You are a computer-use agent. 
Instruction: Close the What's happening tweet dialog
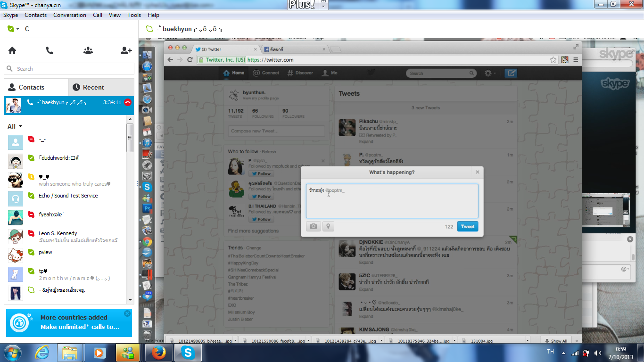click(x=477, y=172)
